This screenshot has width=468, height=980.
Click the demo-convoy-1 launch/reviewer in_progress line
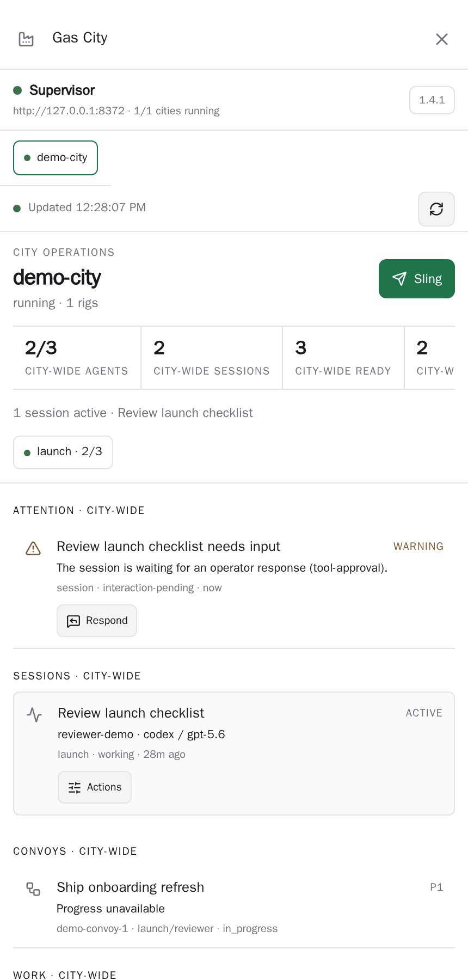click(167, 929)
